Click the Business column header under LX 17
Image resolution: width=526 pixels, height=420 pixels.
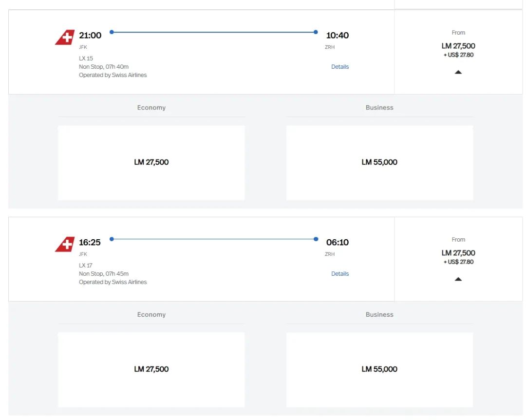tap(379, 315)
